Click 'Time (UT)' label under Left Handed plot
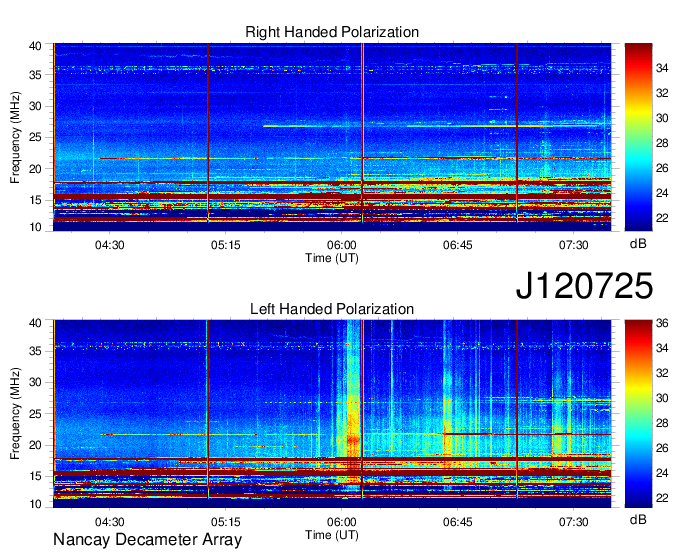 (332, 535)
